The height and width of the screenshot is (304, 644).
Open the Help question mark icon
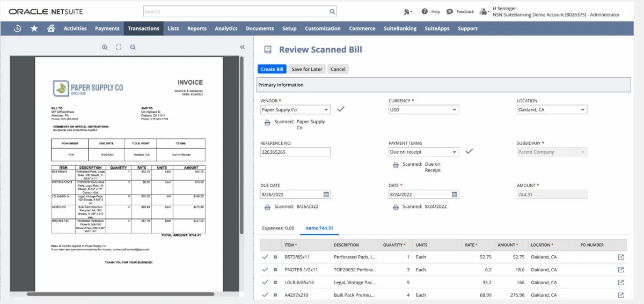tap(425, 11)
